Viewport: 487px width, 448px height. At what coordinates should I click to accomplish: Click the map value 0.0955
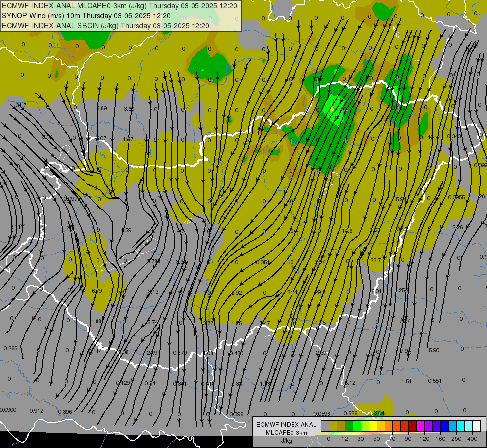click(x=457, y=197)
